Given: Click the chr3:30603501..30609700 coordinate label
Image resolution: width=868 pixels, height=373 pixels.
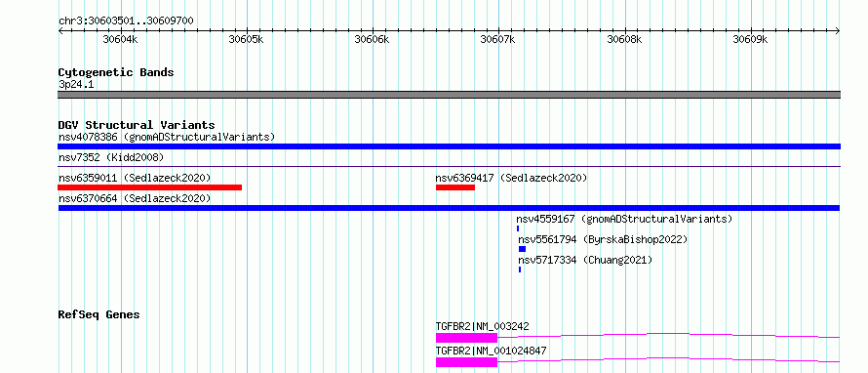Looking at the screenshot, I should coord(126,21).
